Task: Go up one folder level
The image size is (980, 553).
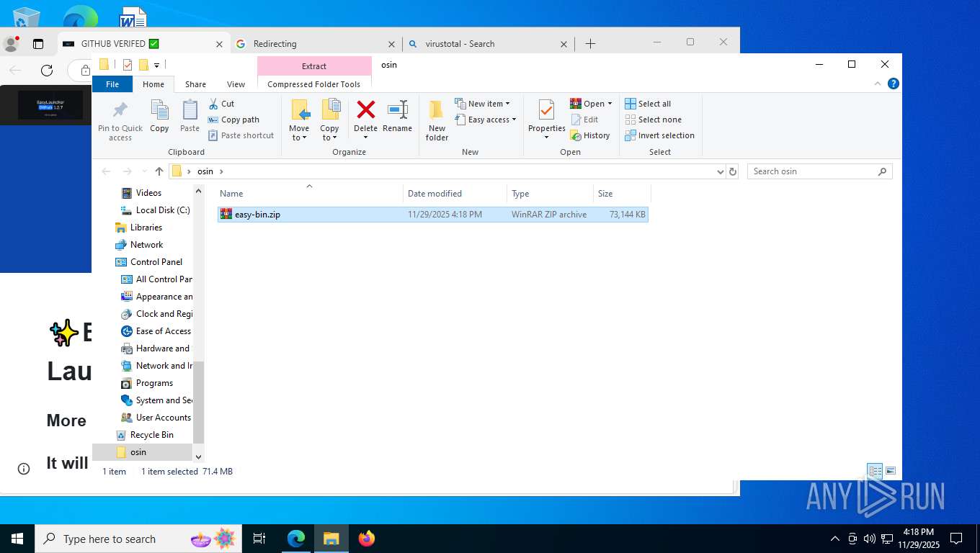Action: click(x=159, y=171)
